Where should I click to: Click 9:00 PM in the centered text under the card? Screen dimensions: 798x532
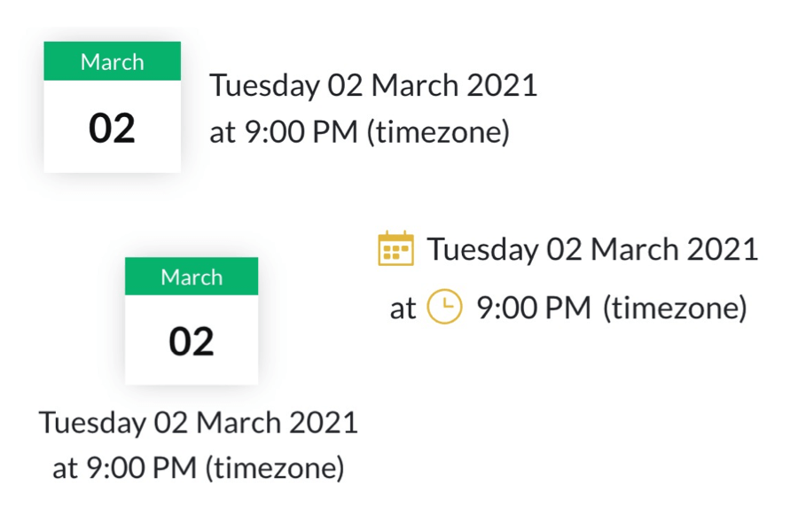pos(142,468)
